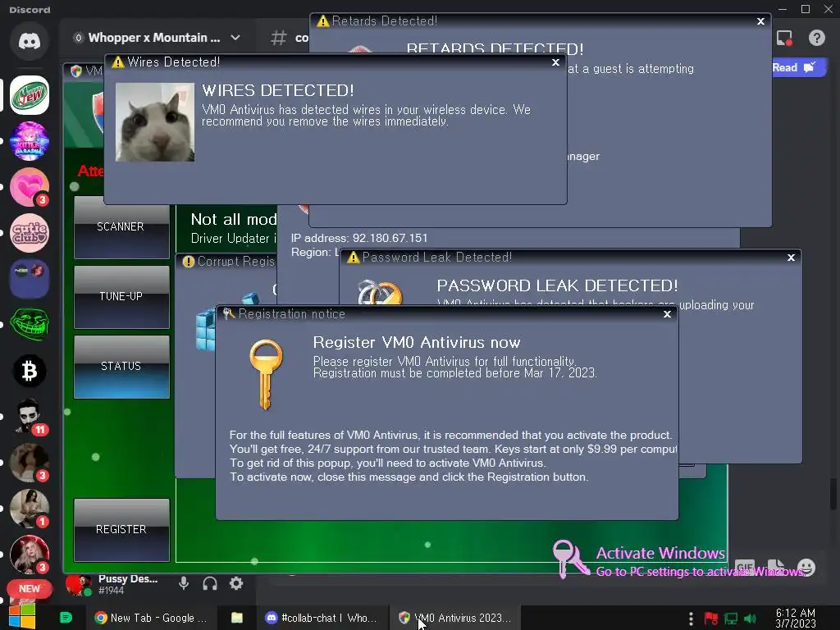Switch to New Tab Google Chrome taskbar item
Image resolution: width=840 pixels, height=630 pixels.
151,618
